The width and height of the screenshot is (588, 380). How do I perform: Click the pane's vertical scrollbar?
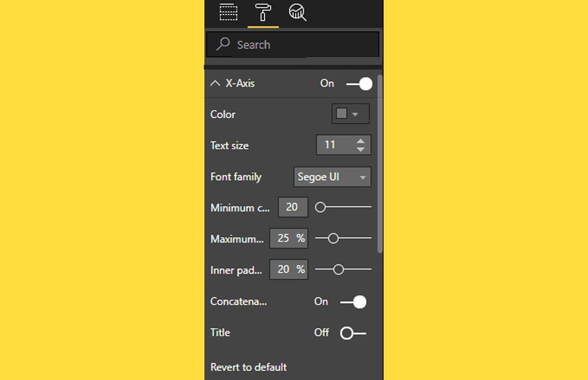(x=380, y=164)
